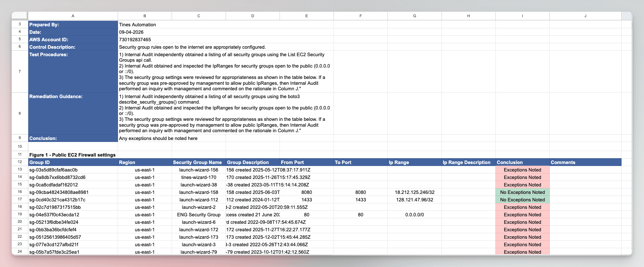Click the tines-wizard-170 cell
Viewport: 644px width, 267px height.
click(x=199, y=177)
